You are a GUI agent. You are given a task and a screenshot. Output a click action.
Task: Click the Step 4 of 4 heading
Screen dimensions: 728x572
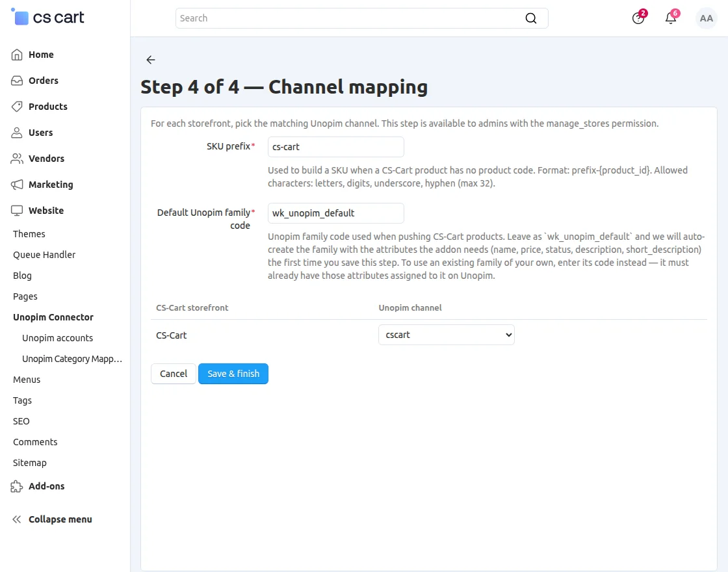pos(284,87)
